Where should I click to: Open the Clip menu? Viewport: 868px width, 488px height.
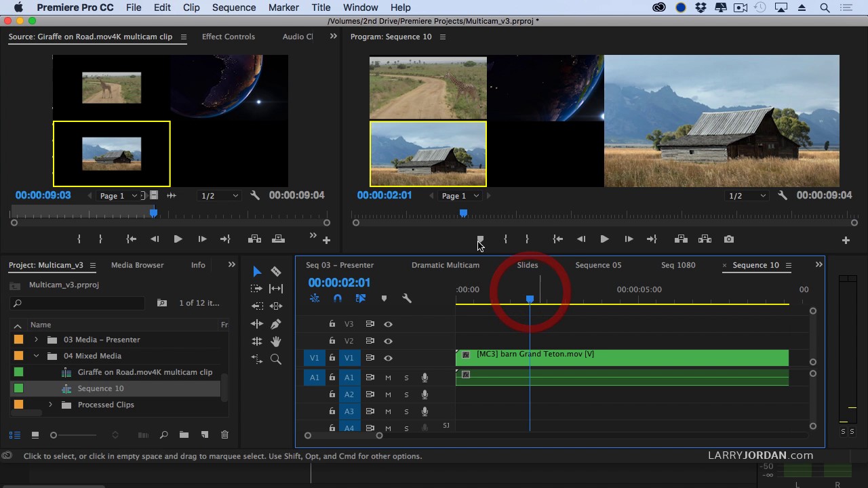point(191,7)
